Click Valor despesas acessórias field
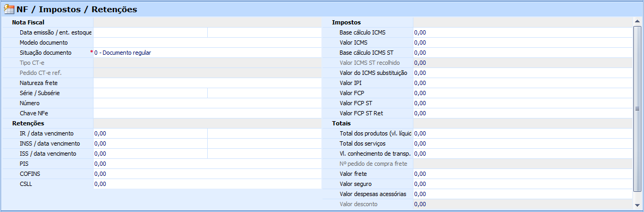This screenshot has height=212, width=644. click(x=523, y=194)
